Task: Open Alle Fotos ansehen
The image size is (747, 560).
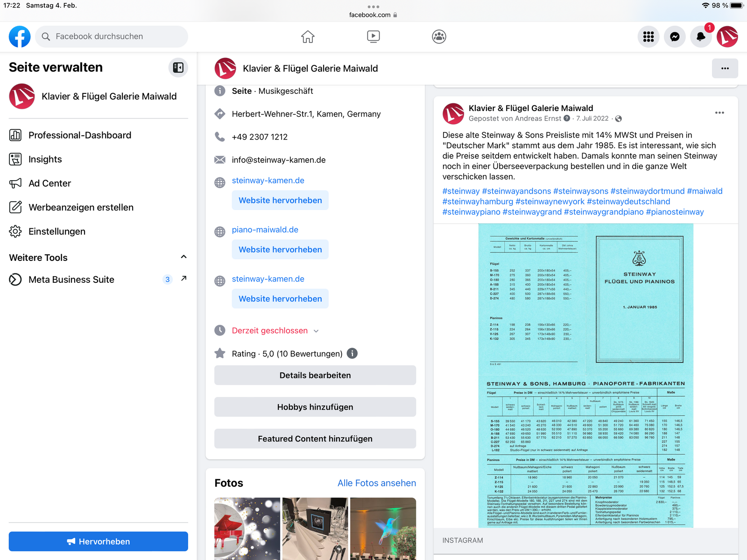Action: tap(377, 483)
